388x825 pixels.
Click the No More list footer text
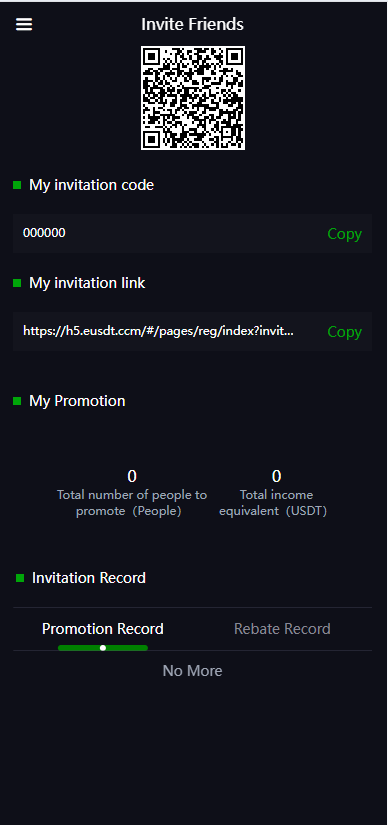coord(193,671)
